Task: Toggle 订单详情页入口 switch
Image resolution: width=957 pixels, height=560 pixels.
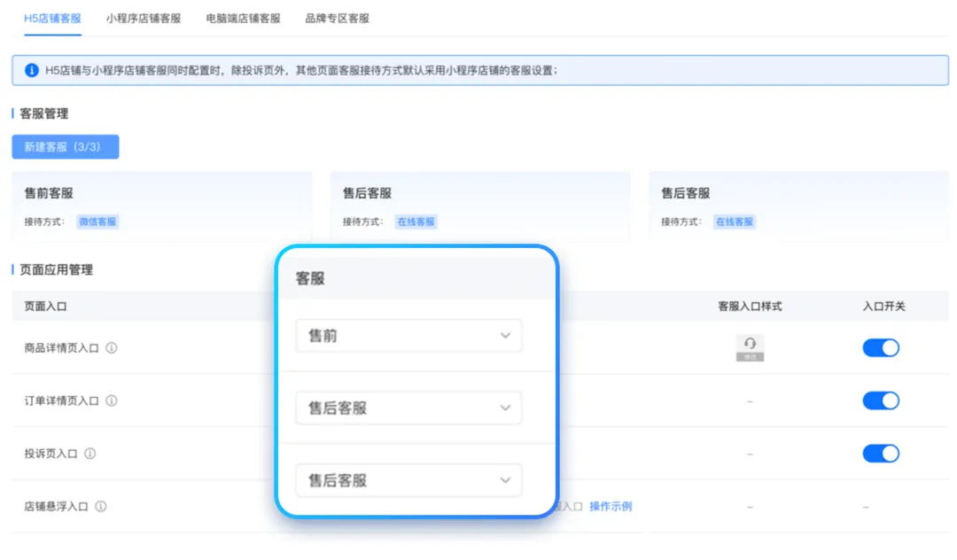Action: (x=880, y=401)
